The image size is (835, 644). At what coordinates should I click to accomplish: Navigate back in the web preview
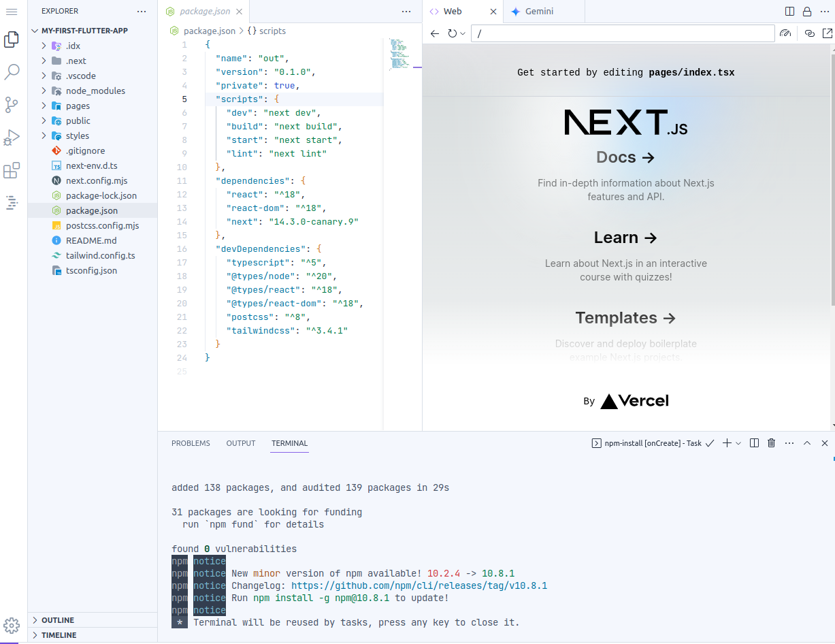pyautogui.click(x=435, y=33)
